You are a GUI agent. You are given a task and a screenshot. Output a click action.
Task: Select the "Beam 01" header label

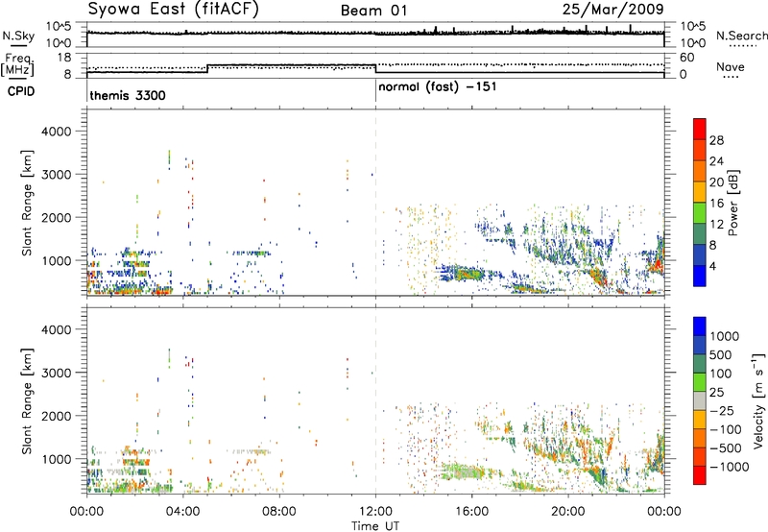(x=373, y=11)
